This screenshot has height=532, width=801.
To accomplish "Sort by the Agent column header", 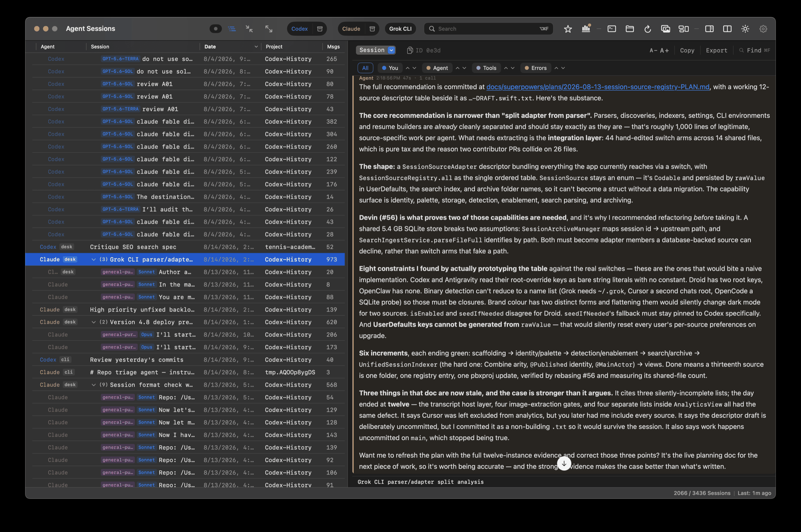I will pyautogui.click(x=48, y=47).
